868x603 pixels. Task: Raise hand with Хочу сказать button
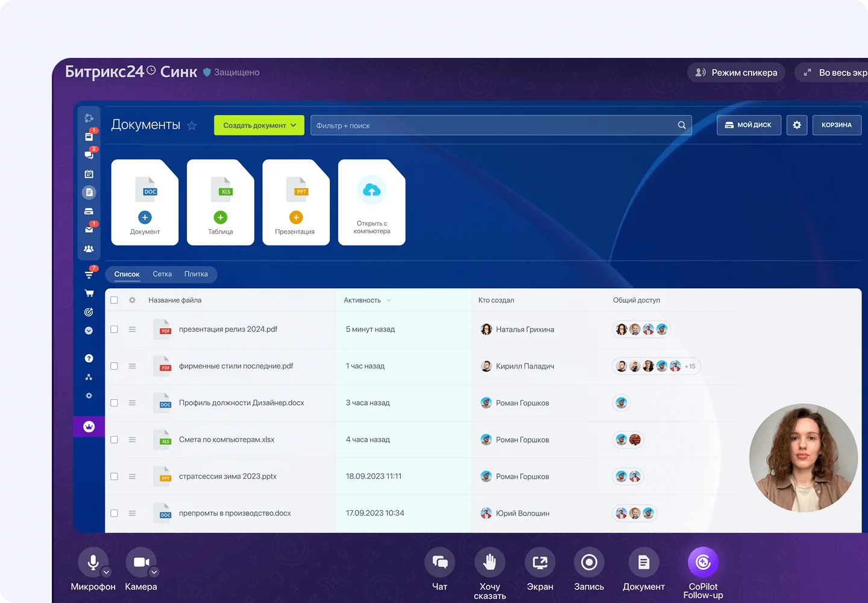point(489,563)
